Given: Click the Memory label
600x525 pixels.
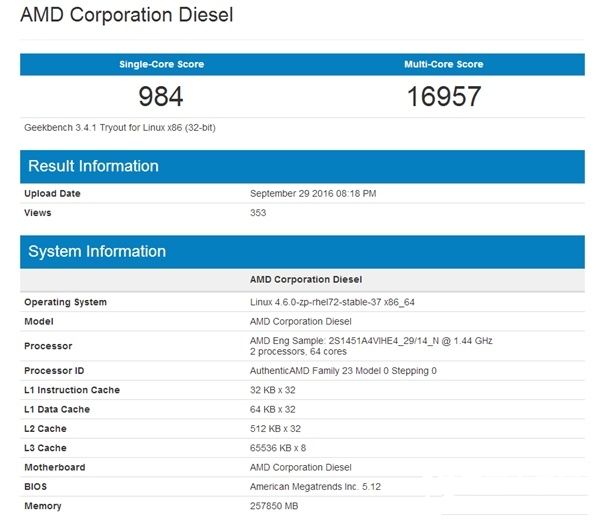Looking at the screenshot, I should click(42, 506).
